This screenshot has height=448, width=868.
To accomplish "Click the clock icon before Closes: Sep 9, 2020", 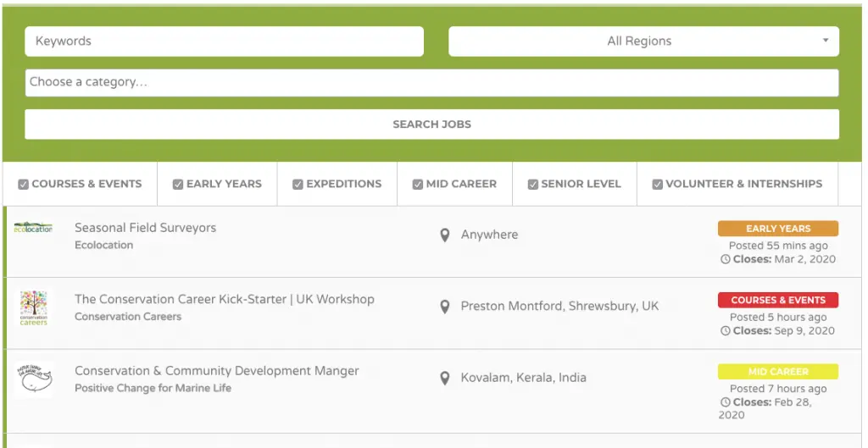I will 726,331.
